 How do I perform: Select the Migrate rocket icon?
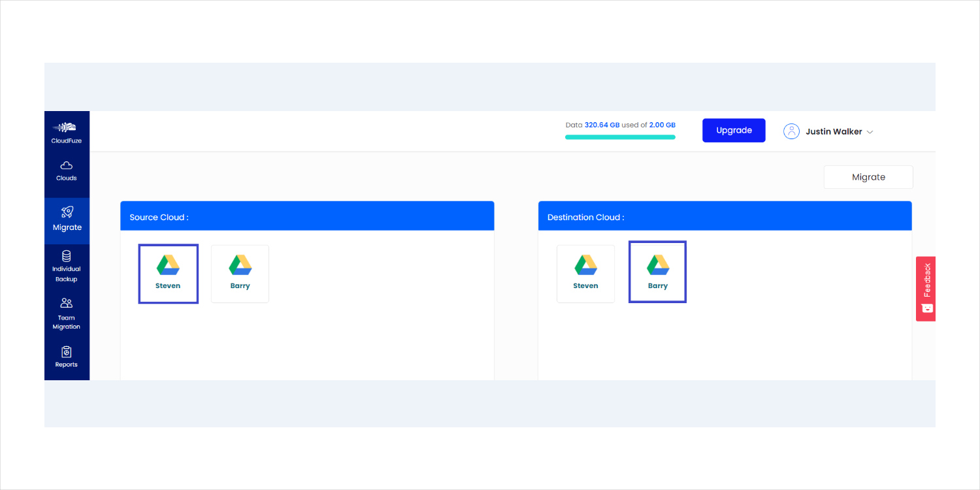(x=67, y=212)
